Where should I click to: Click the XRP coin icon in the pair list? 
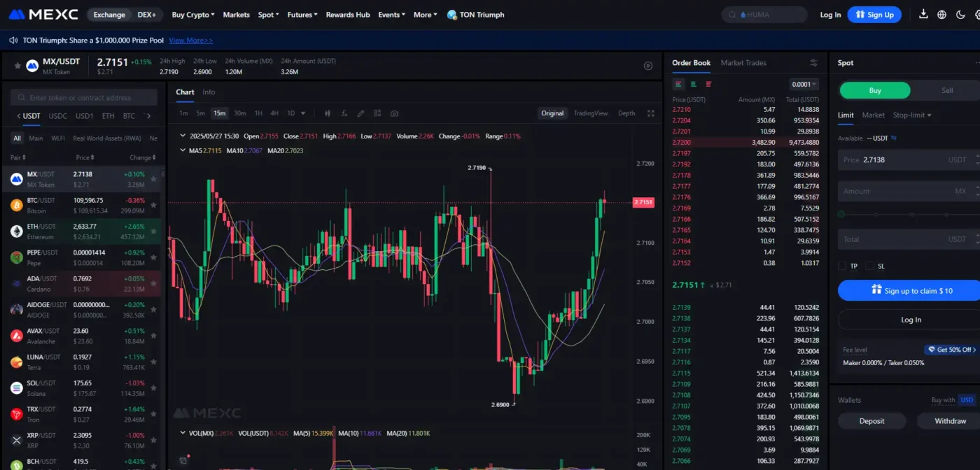[16, 440]
